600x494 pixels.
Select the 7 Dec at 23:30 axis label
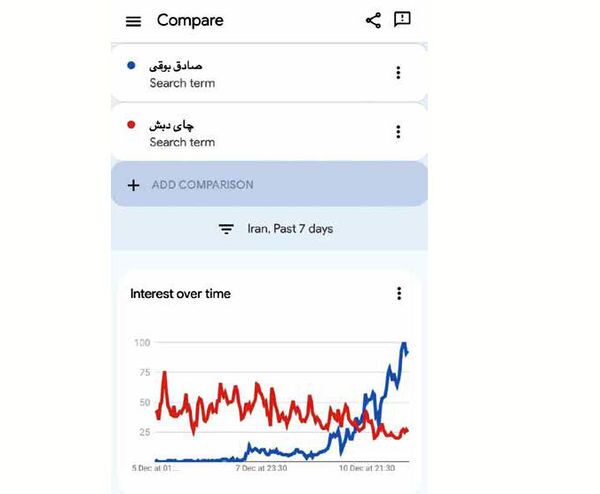pyautogui.click(x=261, y=467)
